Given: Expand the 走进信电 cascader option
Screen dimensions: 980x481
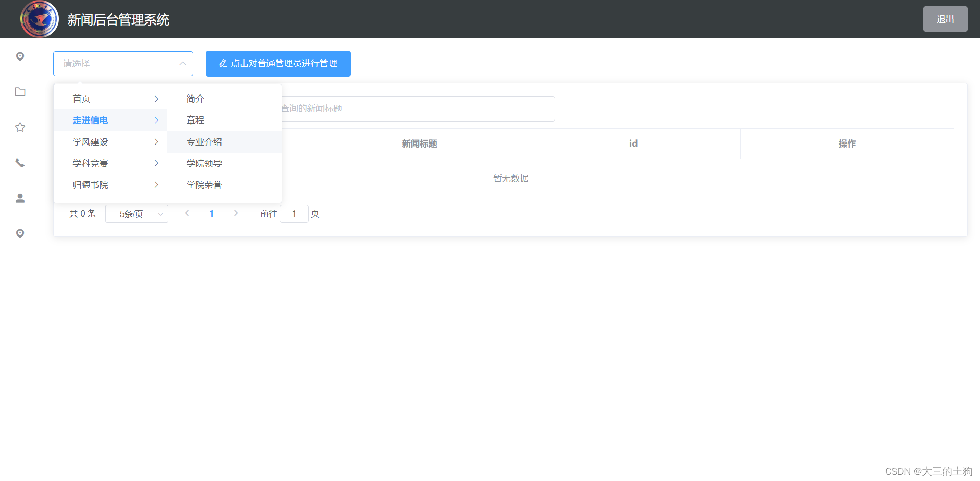Looking at the screenshot, I should click(110, 120).
